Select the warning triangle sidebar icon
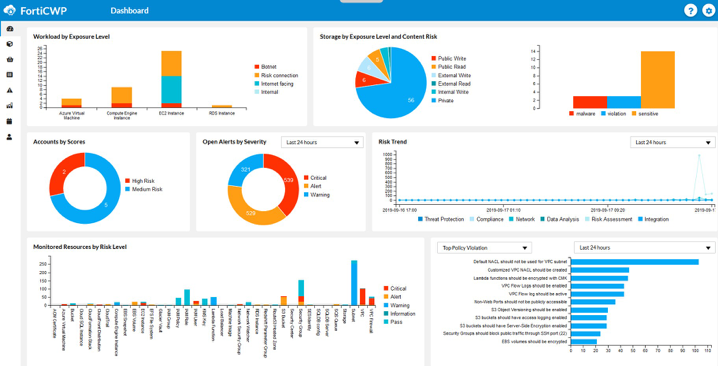 [10, 90]
